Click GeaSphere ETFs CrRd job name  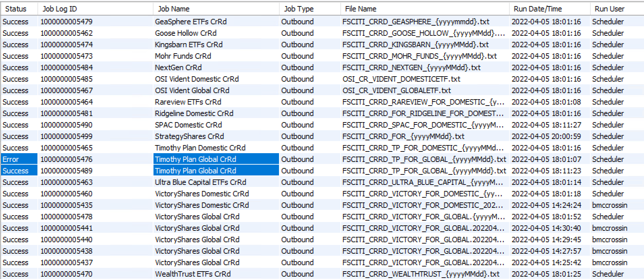tap(191, 22)
